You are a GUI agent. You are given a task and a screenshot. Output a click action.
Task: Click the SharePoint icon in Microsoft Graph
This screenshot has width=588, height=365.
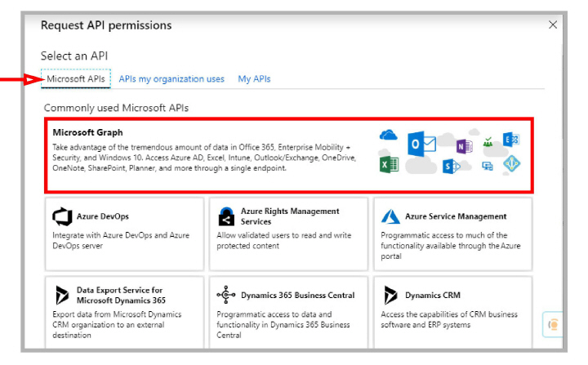click(x=451, y=166)
